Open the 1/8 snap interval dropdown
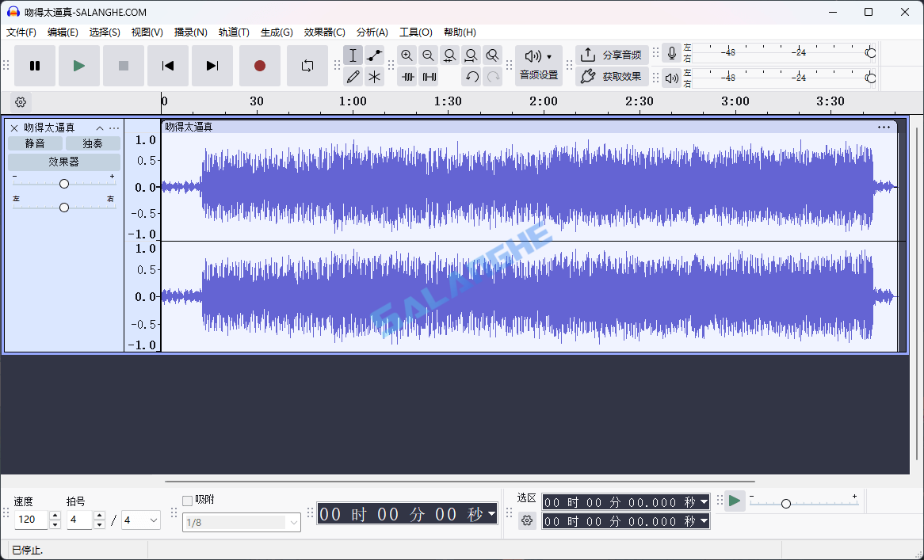Image resolution: width=924 pixels, height=560 pixels. (291, 521)
